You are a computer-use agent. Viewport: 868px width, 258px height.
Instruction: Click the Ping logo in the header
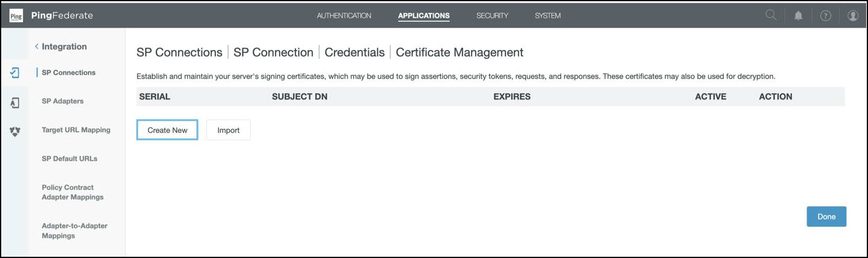(x=16, y=16)
